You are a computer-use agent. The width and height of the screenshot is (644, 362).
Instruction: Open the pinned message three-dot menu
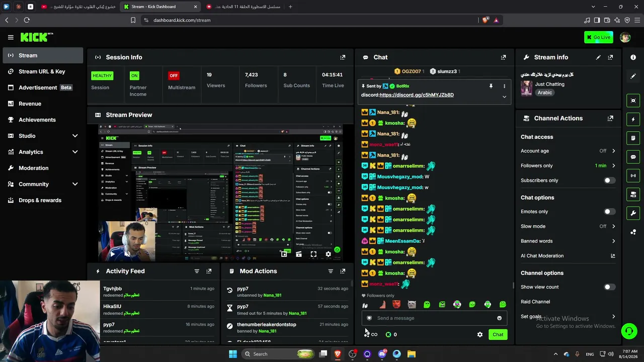click(x=504, y=86)
